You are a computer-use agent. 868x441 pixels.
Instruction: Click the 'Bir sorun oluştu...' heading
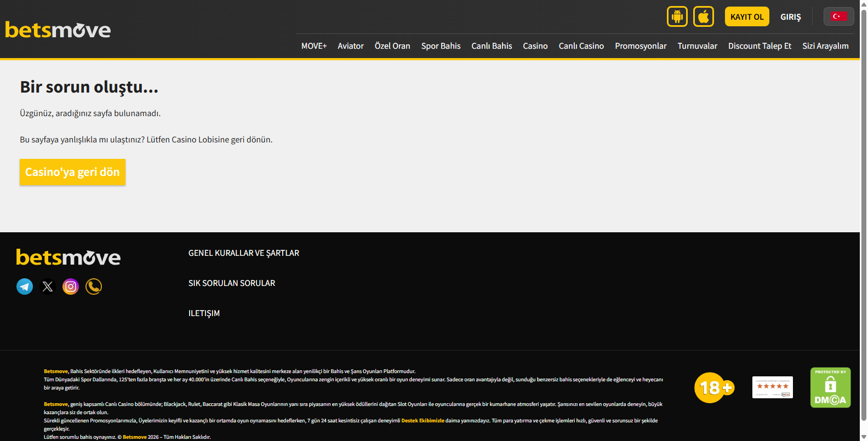click(89, 87)
